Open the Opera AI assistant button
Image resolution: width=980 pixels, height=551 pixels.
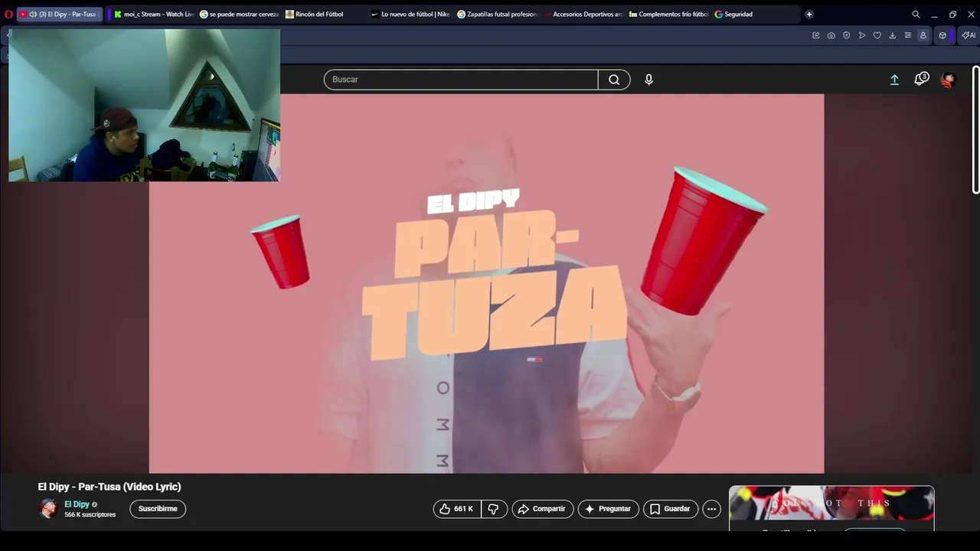tap(969, 35)
